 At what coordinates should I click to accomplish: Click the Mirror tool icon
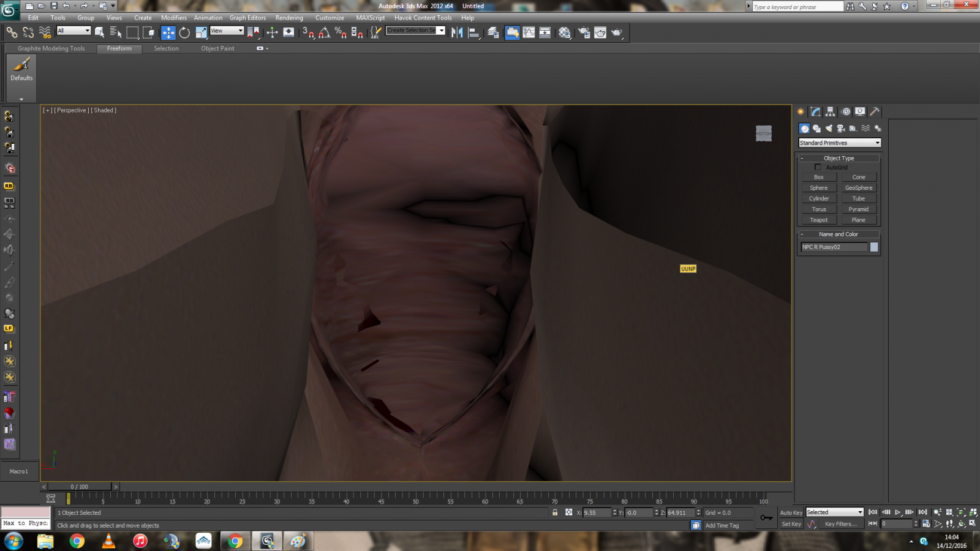click(x=457, y=32)
